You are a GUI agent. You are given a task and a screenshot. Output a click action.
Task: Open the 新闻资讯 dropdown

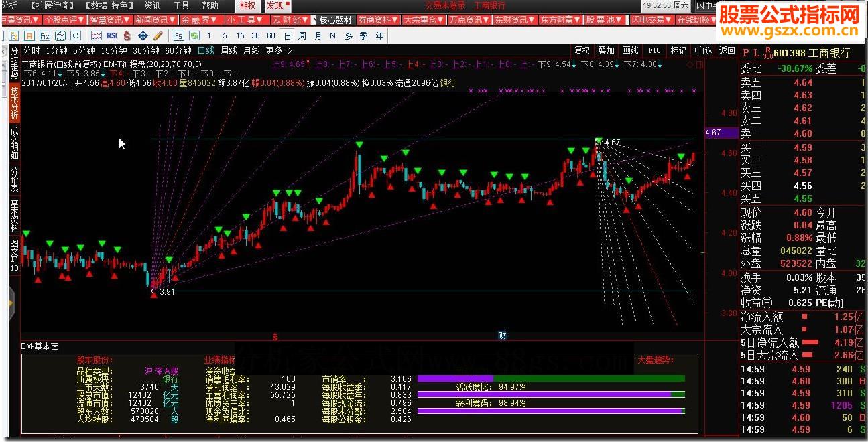156,19
